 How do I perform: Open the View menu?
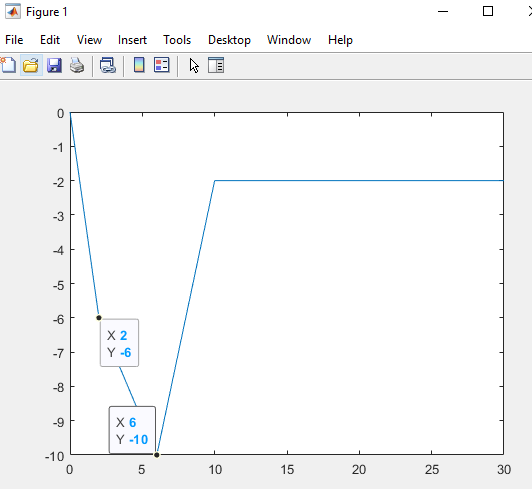89,40
